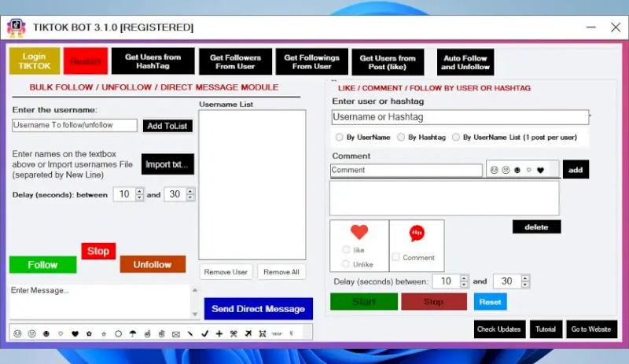This screenshot has height=364, width=629.
Task: Open Get Followers From User module
Action: coord(235,62)
